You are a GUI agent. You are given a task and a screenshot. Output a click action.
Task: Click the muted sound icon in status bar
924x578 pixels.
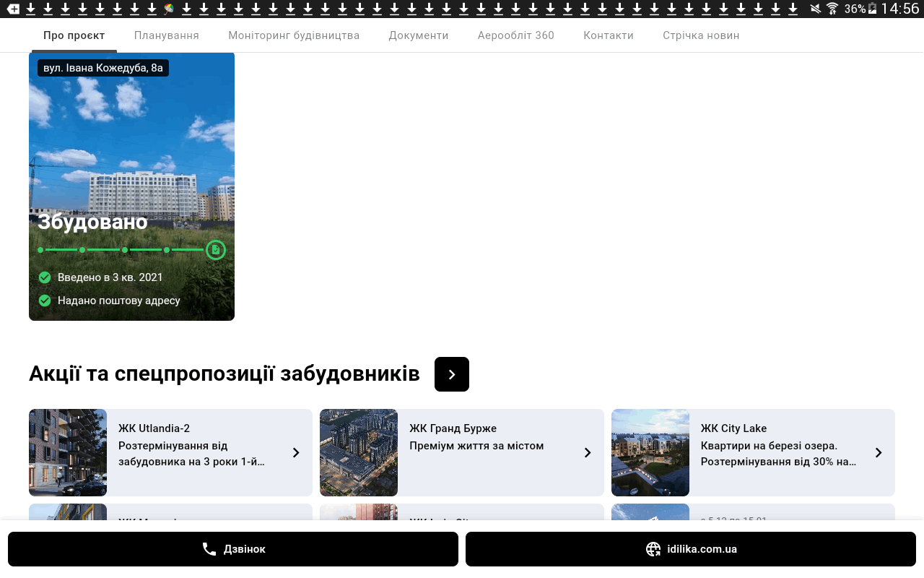pos(816,9)
